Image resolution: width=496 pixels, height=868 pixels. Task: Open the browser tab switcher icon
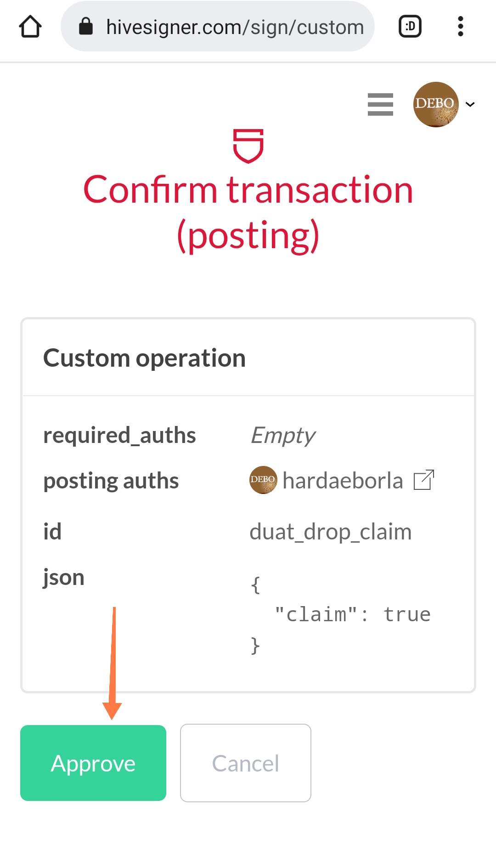click(410, 27)
